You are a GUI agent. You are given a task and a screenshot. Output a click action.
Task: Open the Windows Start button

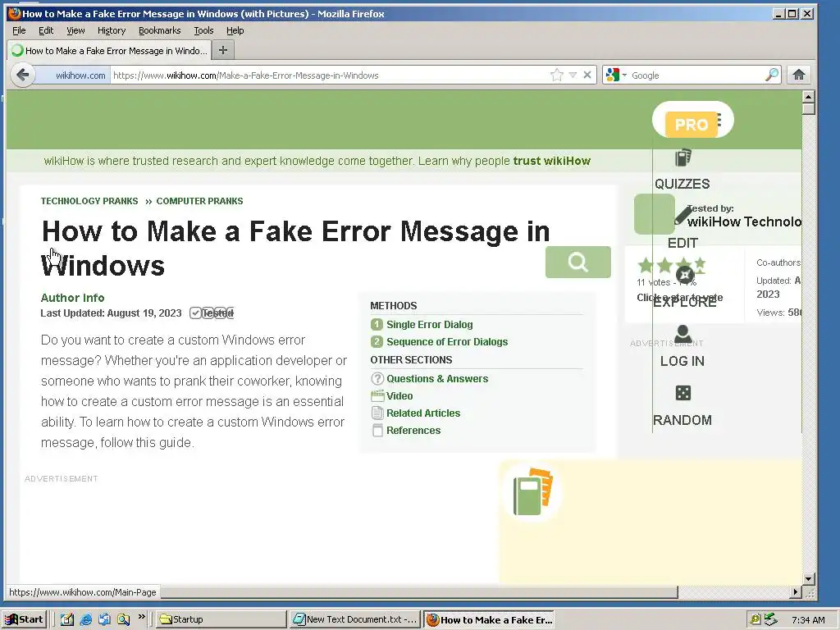click(x=25, y=619)
